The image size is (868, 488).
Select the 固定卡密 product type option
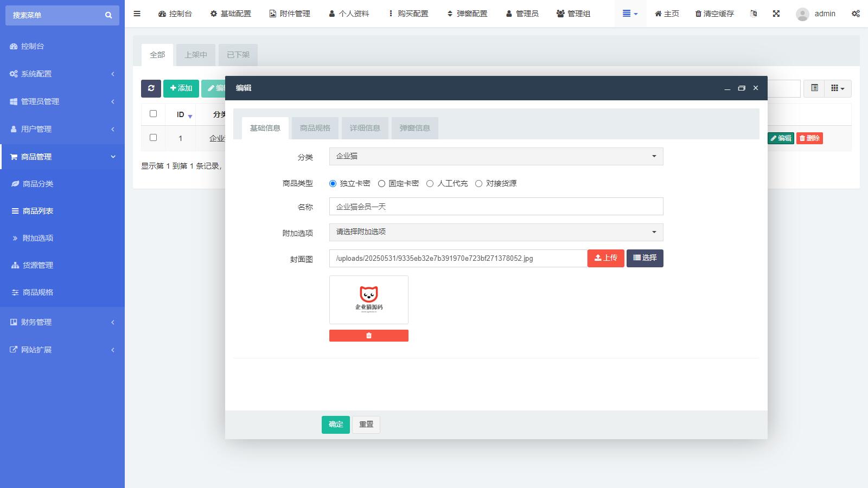(x=382, y=183)
